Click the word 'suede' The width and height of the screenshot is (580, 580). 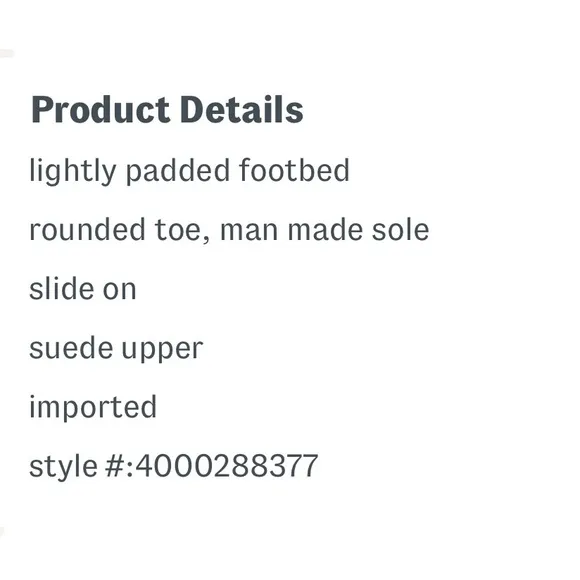point(71,348)
